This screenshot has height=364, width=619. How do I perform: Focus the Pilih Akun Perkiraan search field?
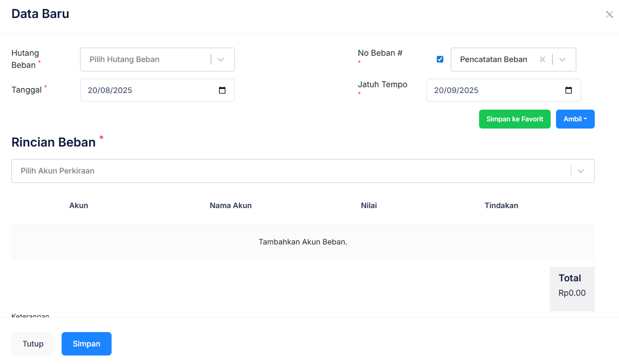(x=288, y=171)
